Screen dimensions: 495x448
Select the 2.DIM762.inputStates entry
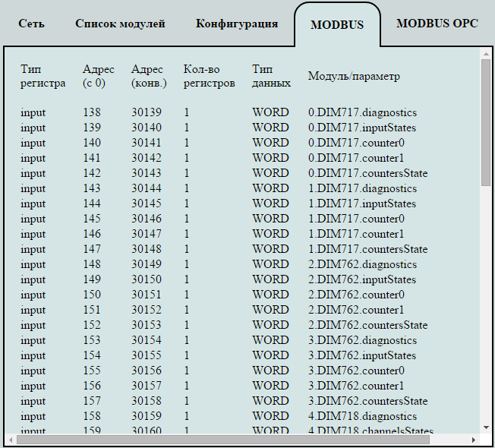[x=362, y=279]
